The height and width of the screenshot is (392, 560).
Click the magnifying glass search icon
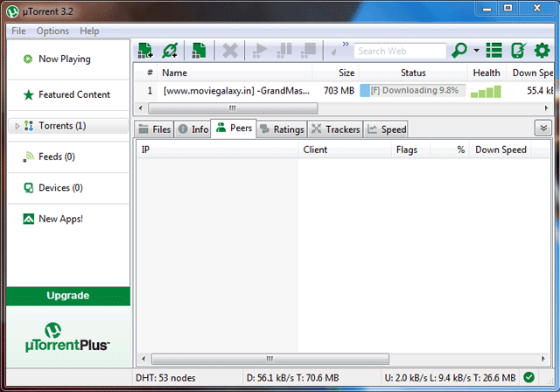[x=459, y=51]
